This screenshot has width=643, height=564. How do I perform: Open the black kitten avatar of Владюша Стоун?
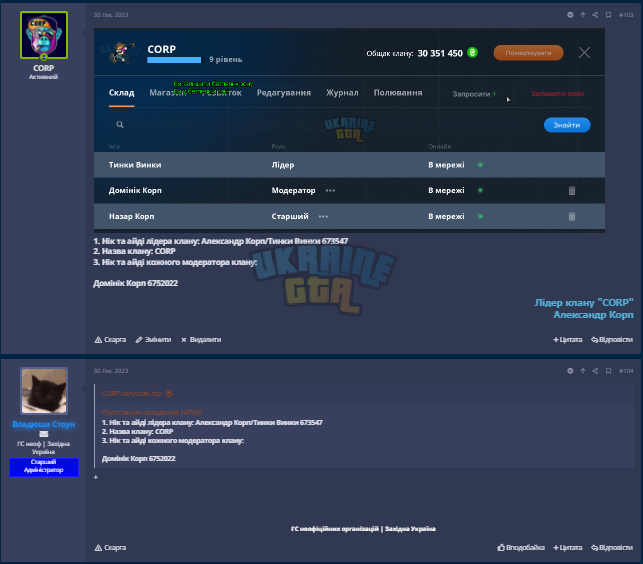coord(44,391)
